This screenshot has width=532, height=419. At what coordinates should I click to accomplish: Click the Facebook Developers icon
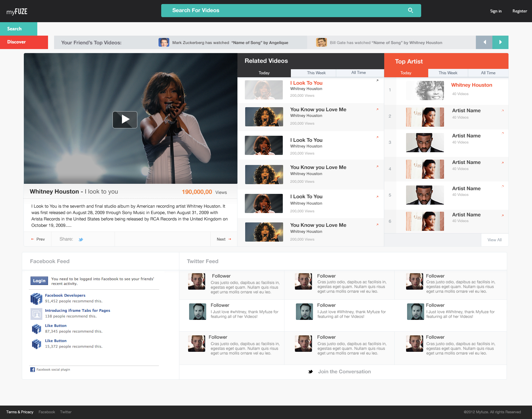[36, 298]
